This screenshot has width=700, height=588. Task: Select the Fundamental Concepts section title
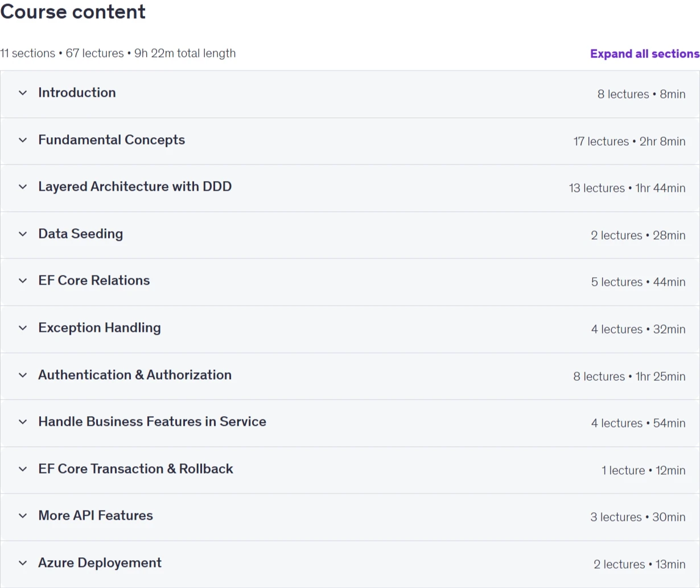tap(112, 140)
